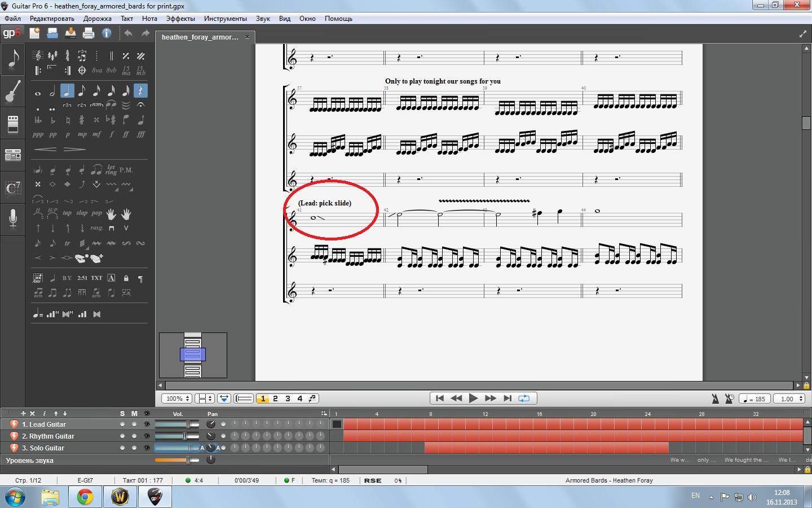Screen dimensions: 812x508
Task: Start playback with the play button
Action: [x=473, y=398]
